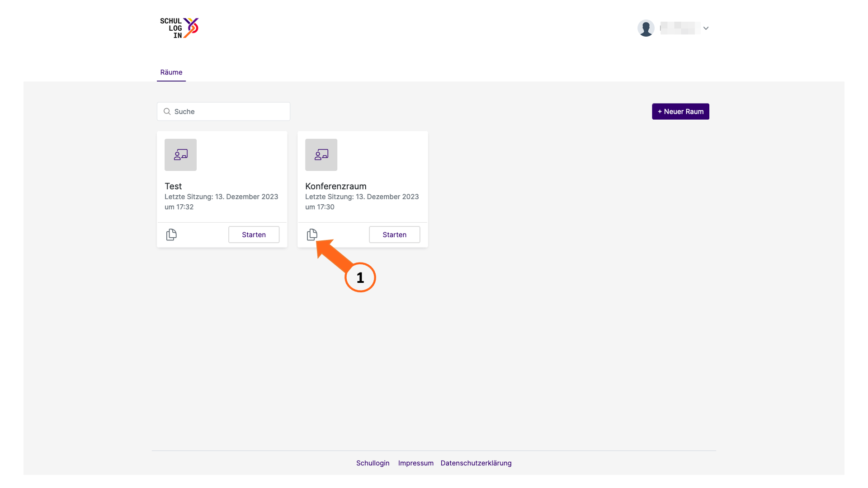The image size is (868, 488).
Task: Open the Schullogin footer link
Action: [x=373, y=463]
